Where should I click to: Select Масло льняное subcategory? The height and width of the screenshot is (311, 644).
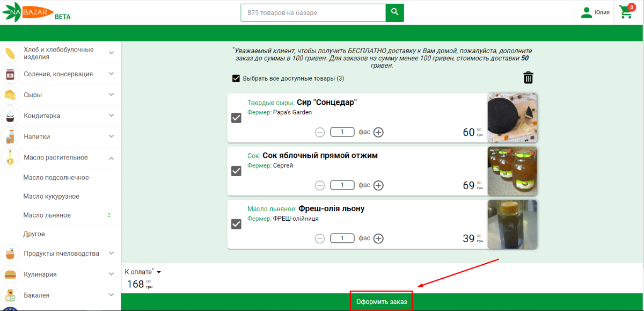click(47, 215)
